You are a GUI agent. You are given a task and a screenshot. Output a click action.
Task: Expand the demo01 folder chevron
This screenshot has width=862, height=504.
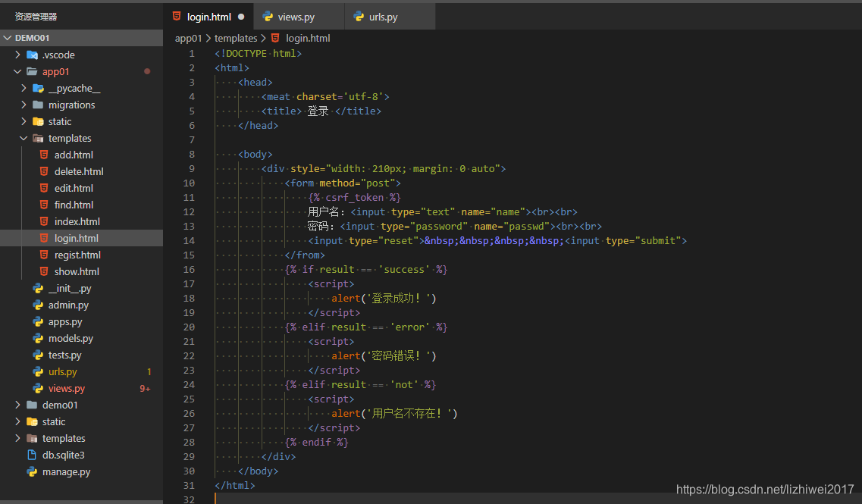[x=17, y=405]
